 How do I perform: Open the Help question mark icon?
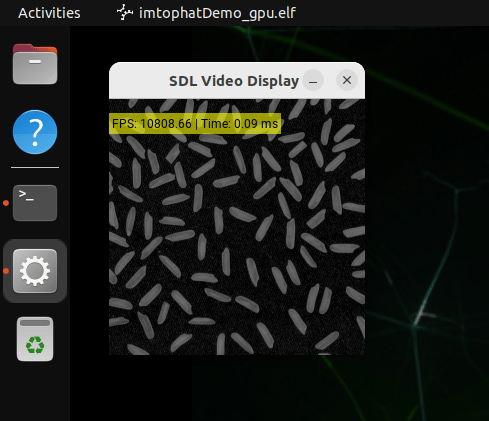(35, 132)
